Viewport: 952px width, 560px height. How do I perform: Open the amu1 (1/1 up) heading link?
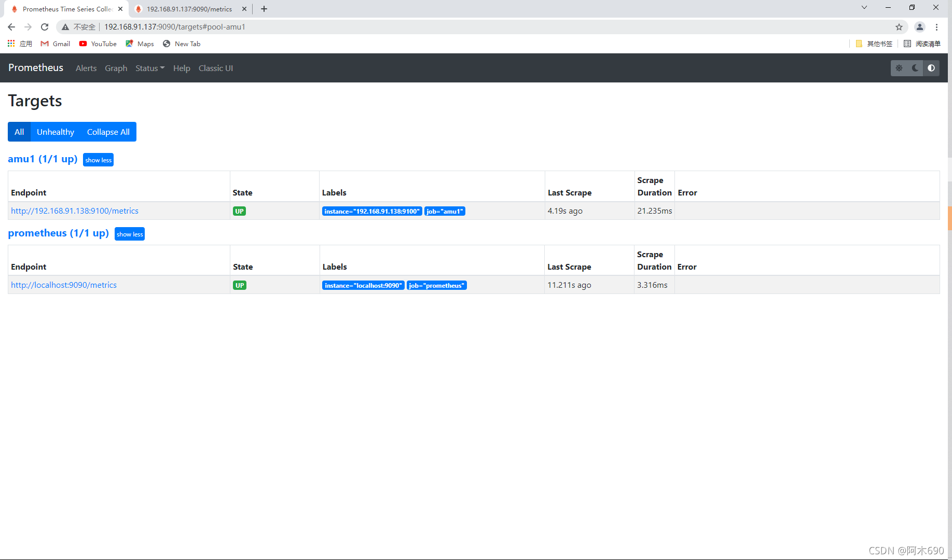click(x=43, y=159)
